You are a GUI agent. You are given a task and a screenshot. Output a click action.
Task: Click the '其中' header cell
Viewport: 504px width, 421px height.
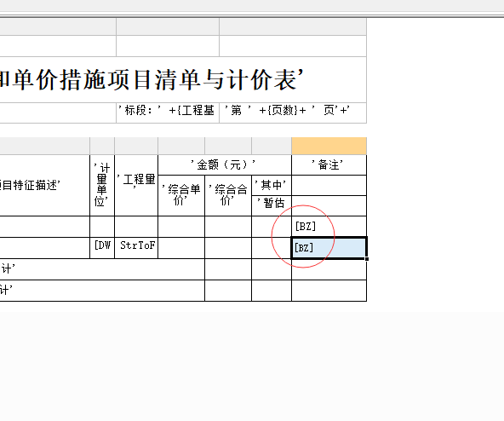[272, 185]
